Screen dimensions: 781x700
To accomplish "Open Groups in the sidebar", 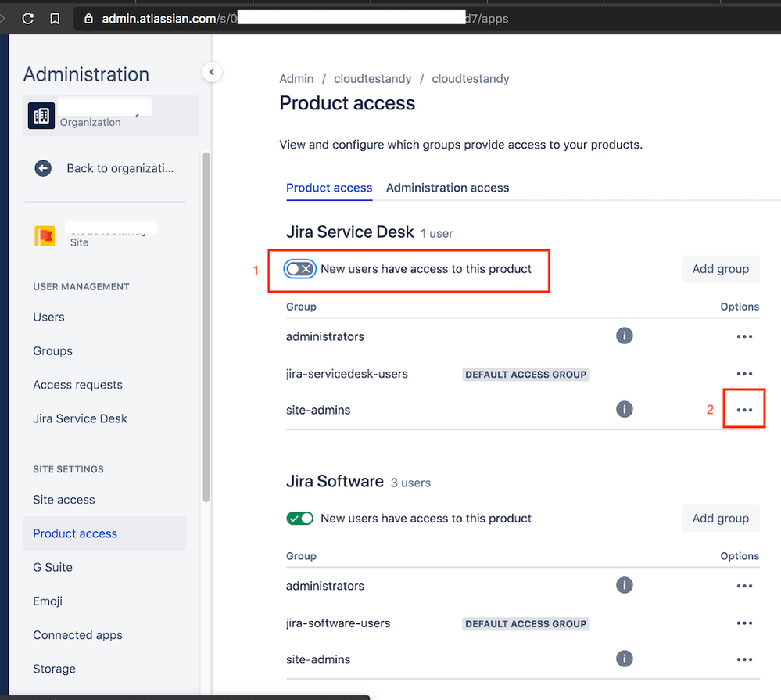I will 53,351.
